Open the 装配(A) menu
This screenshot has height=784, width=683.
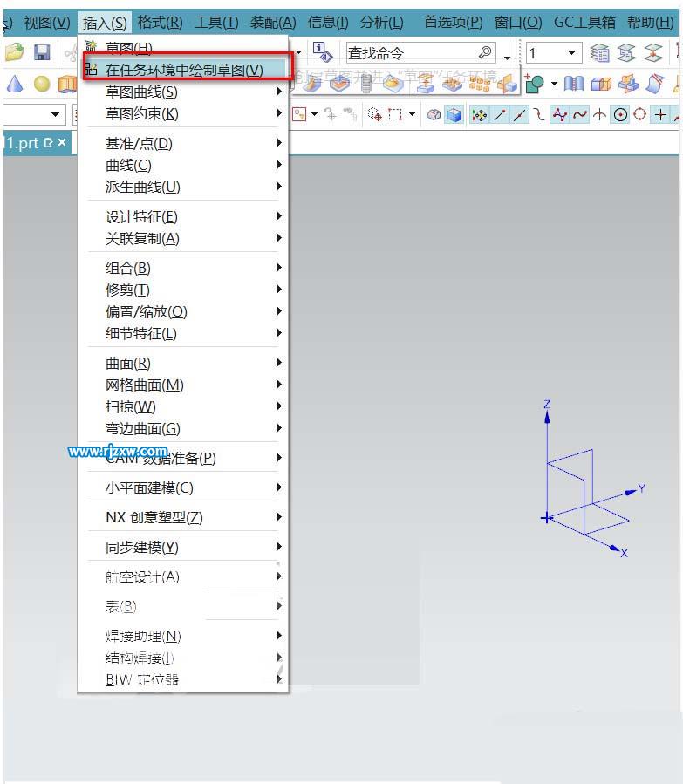pos(273,23)
